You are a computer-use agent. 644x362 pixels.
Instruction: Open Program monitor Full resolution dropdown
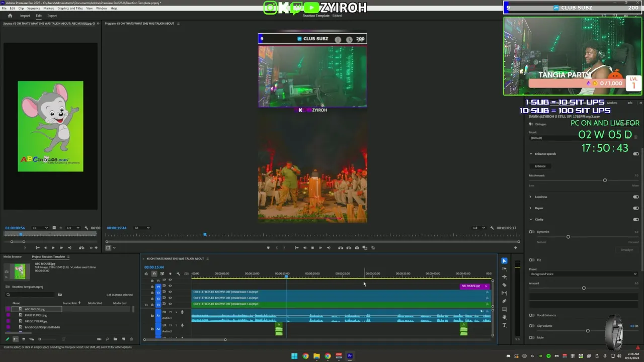tap(478, 228)
